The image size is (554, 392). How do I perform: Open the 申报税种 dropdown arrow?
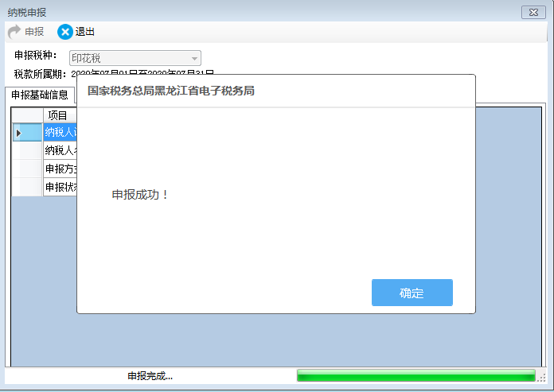[x=193, y=58]
